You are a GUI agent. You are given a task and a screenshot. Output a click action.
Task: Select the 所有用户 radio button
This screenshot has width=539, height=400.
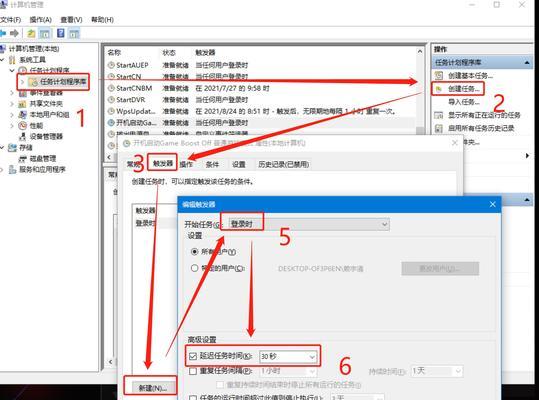(194, 252)
